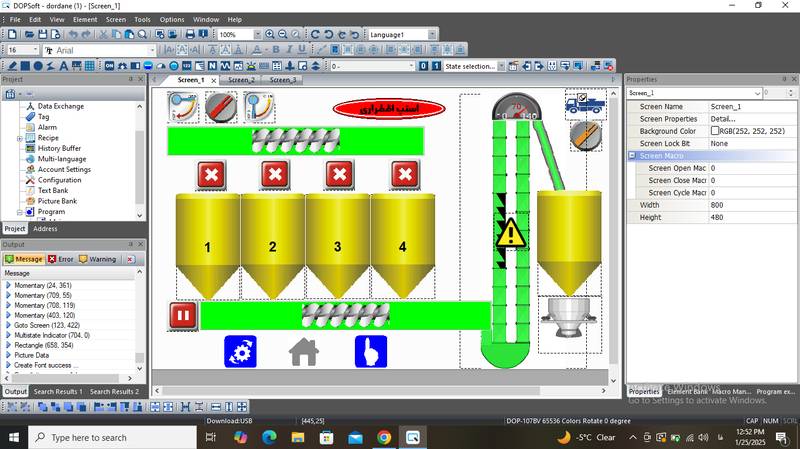Open the Language1 dropdown
Image resolution: width=800 pixels, height=449 pixels.
coord(432,34)
